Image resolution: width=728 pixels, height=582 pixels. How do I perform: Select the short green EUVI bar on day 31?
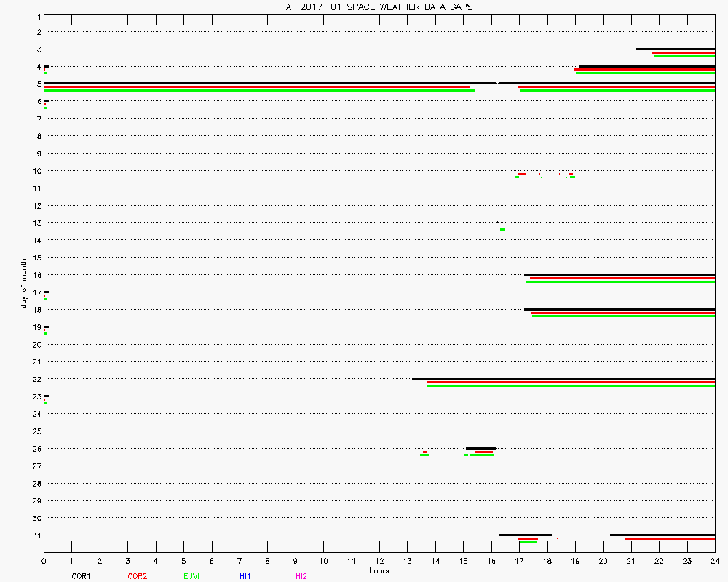coord(528,542)
